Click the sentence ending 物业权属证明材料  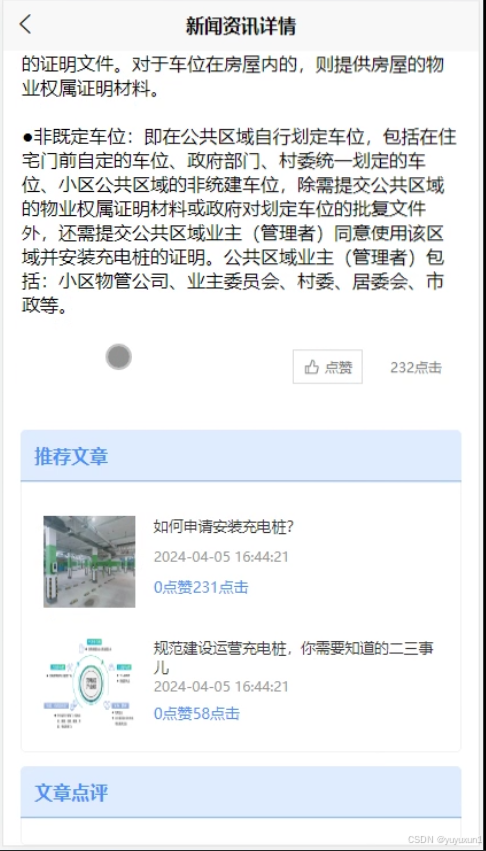pyautogui.click(x=233, y=78)
